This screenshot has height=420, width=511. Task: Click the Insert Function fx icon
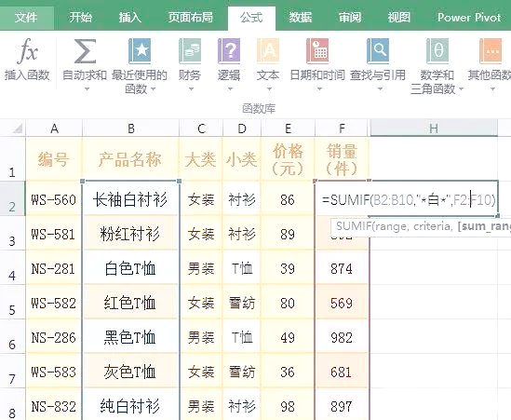coord(27,51)
